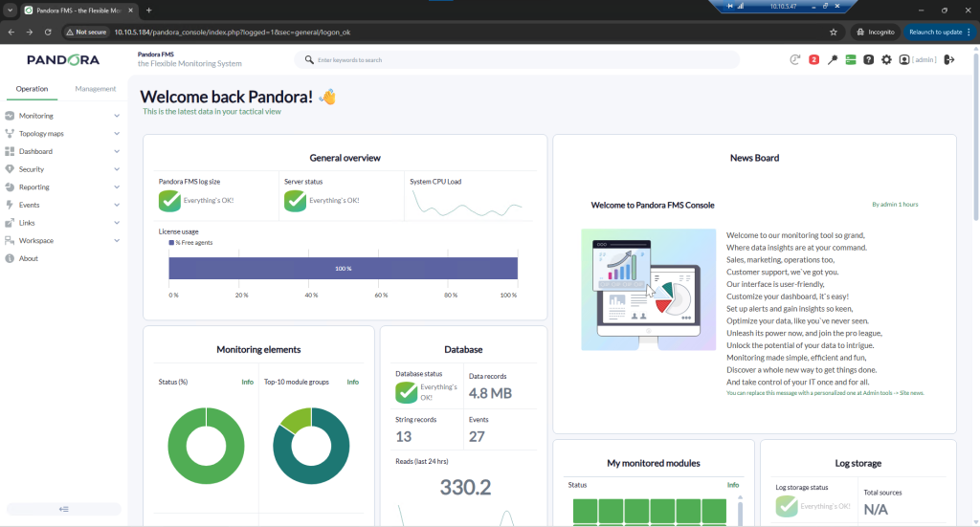Click the Pandora FMS log size checkmark icon
Screen dimensions: 980x527
169,201
